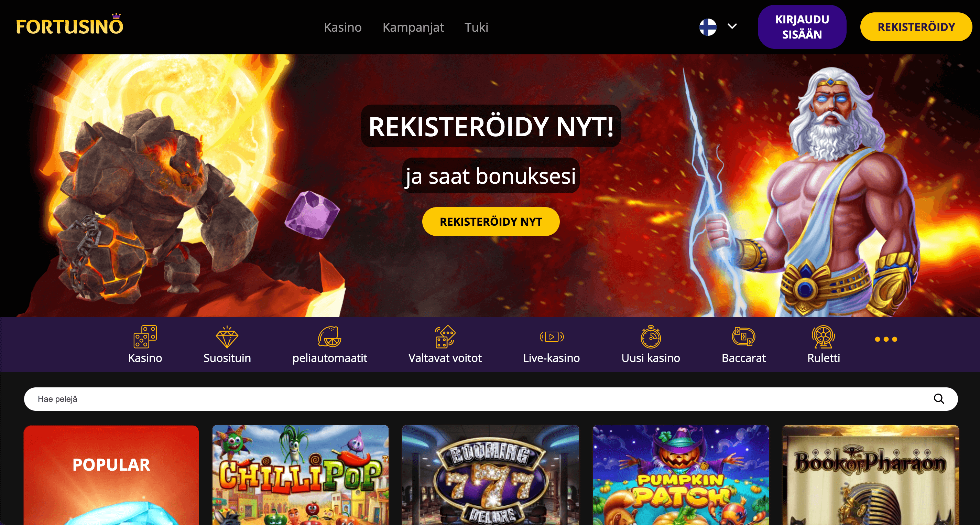The height and width of the screenshot is (525, 980).
Task: Select the Valtavat voitot dice icon
Action: pos(445,336)
